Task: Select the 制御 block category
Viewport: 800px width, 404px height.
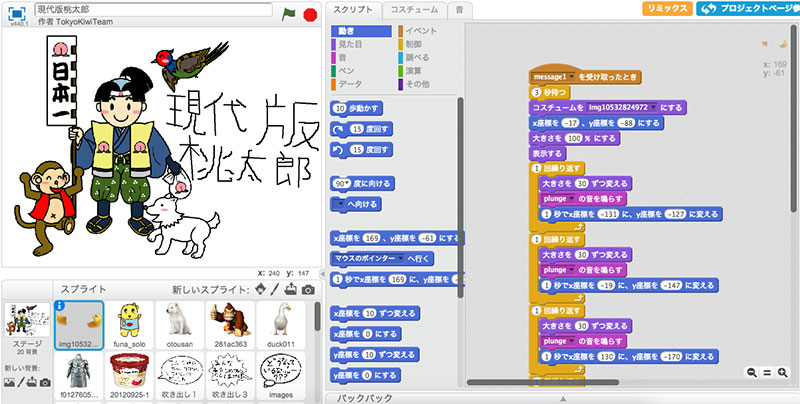Action: point(428,44)
